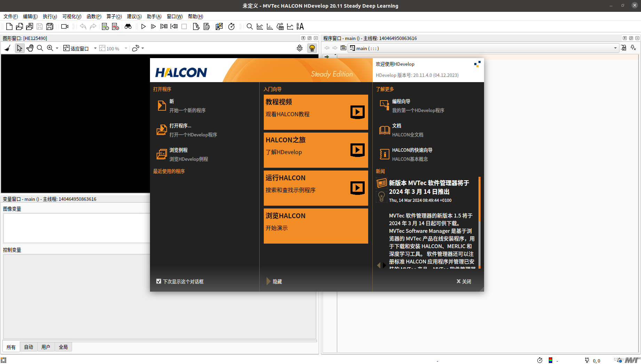
Task: Click the layers icon in the graphics window
Action: coord(300,48)
